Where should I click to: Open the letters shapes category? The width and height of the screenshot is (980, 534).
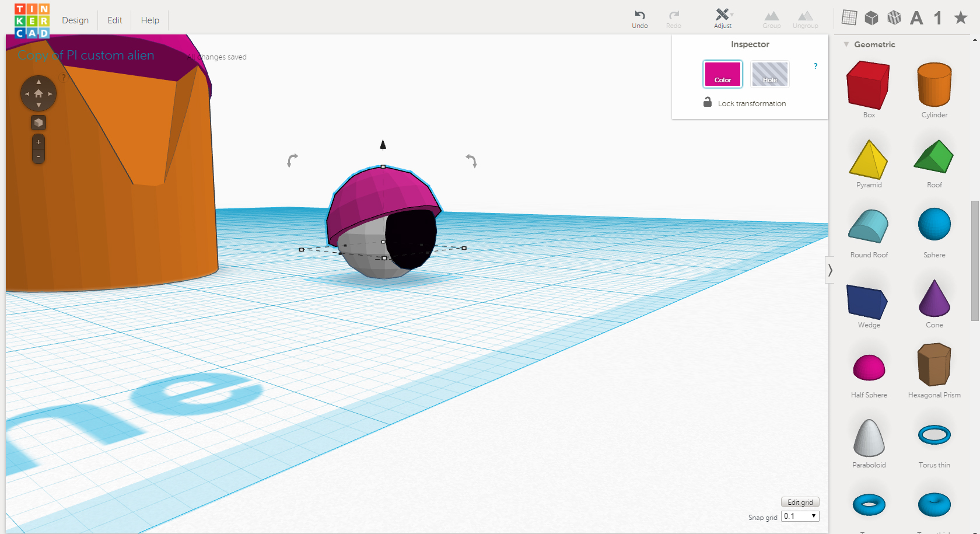coord(916,18)
